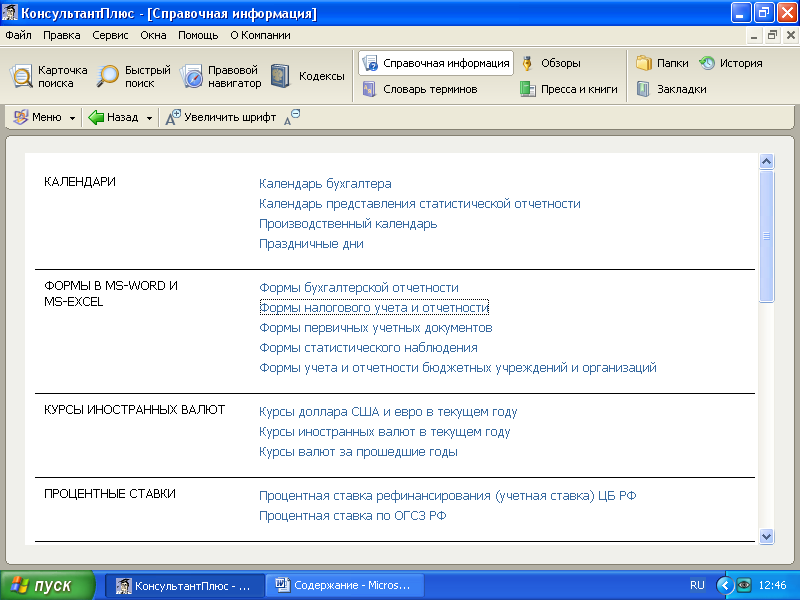Click the КонсультантПлюс title bar icon
800x600 pixels.
pyautogui.click(x=9, y=12)
